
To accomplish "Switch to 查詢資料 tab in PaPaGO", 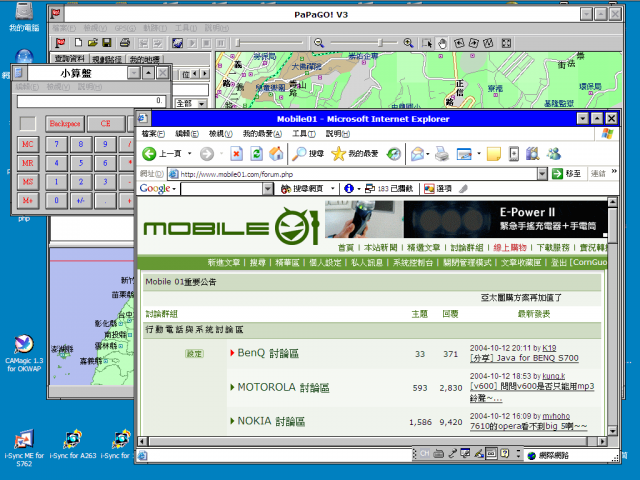I will click(x=70, y=59).
